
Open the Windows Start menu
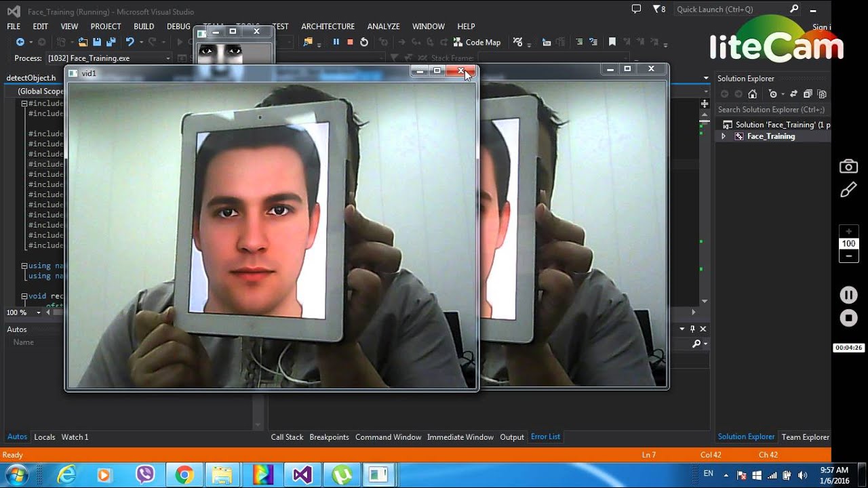[x=16, y=474]
